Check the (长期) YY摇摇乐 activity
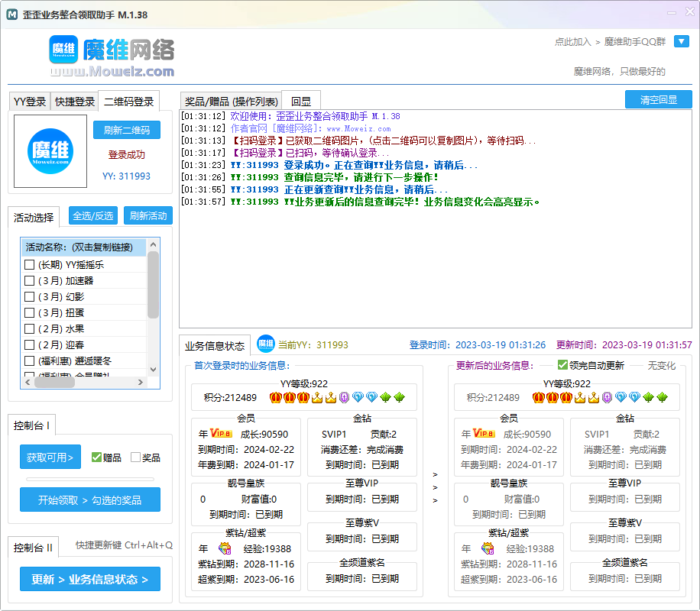This screenshot has height=611, width=700. tap(30, 265)
